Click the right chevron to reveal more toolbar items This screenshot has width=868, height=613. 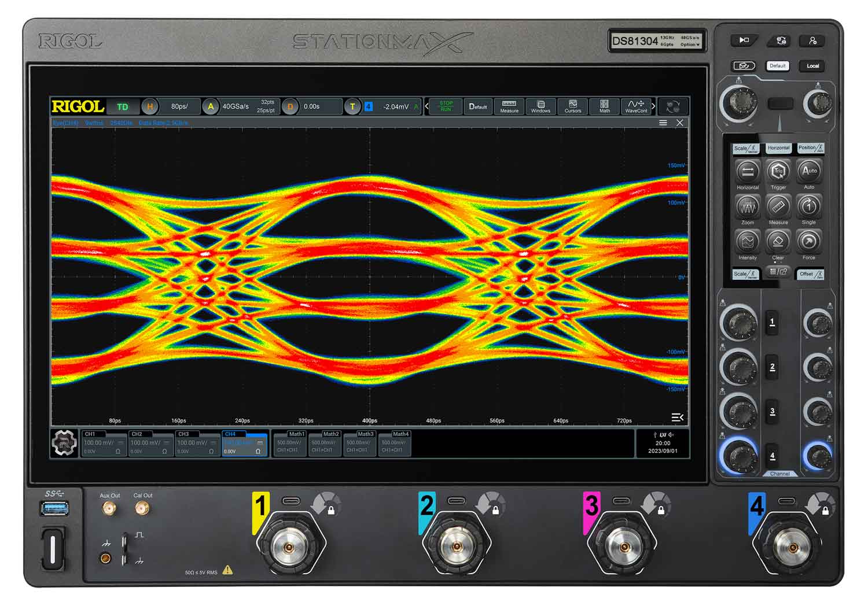click(x=653, y=106)
